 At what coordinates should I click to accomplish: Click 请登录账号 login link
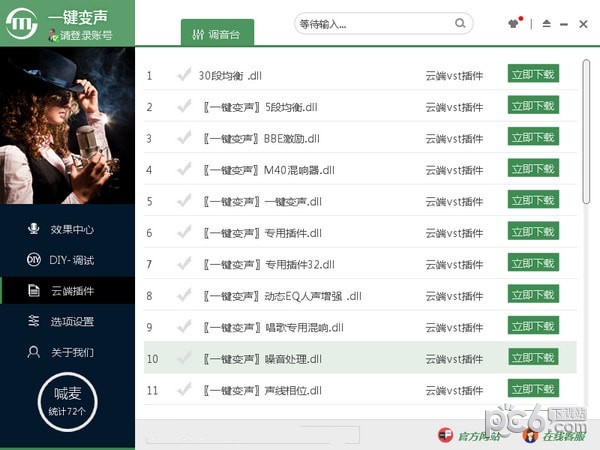pos(86,36)
